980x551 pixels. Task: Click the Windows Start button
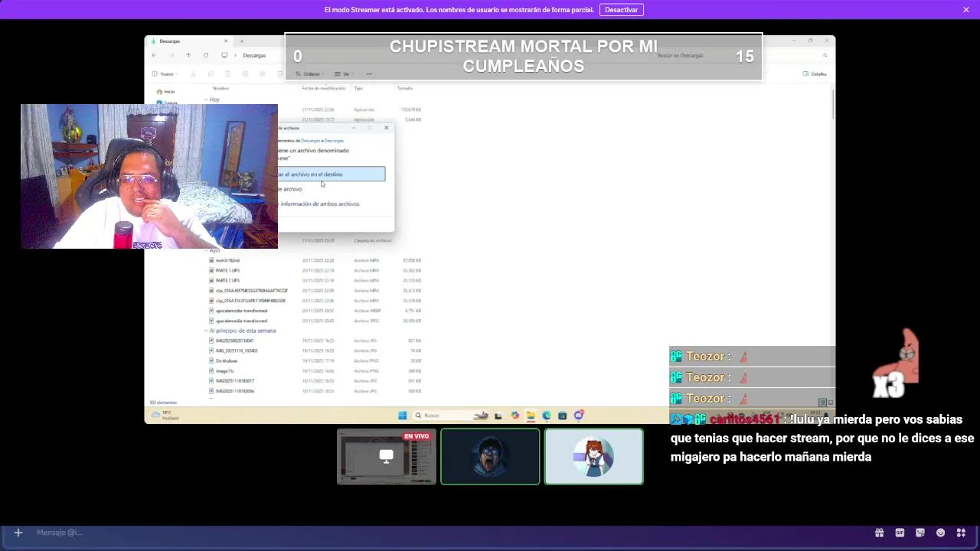(x=403, y=416)
